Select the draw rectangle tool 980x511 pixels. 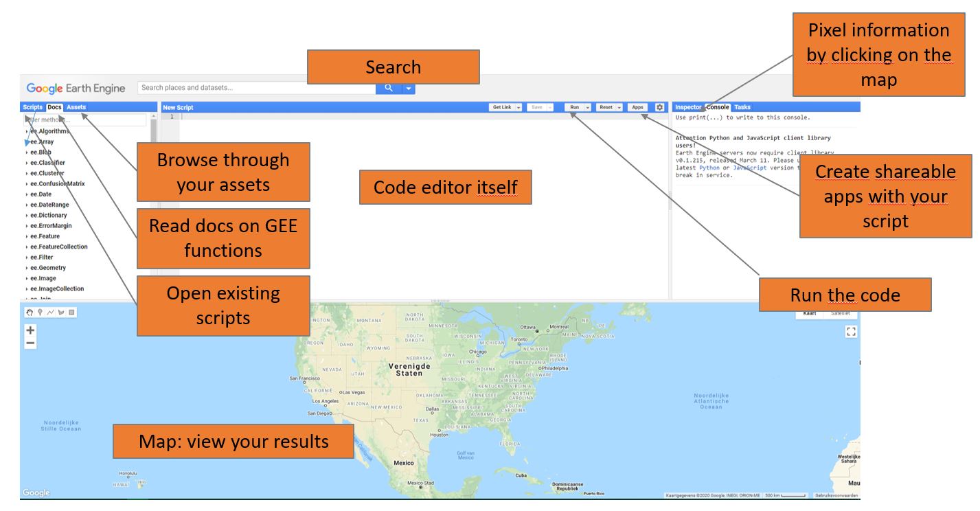71,313
